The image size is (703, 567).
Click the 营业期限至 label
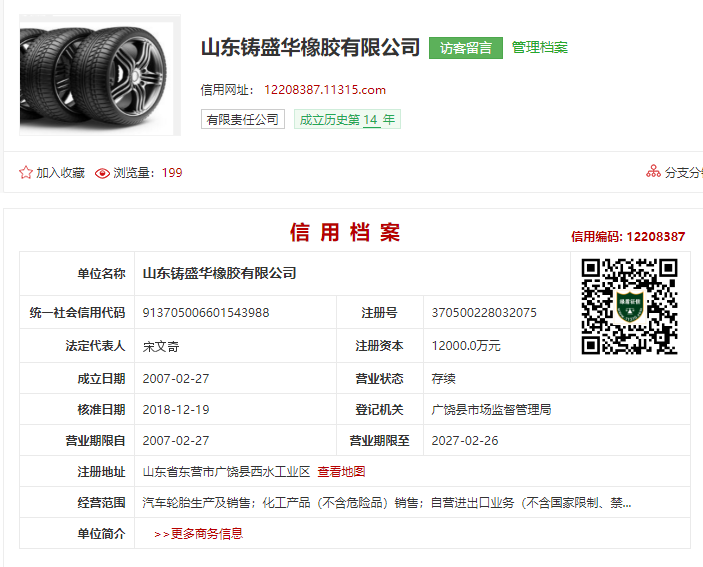379,441
